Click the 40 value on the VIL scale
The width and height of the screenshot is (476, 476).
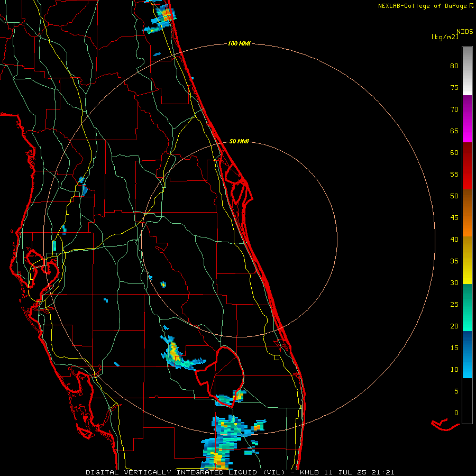coord(454,240)
